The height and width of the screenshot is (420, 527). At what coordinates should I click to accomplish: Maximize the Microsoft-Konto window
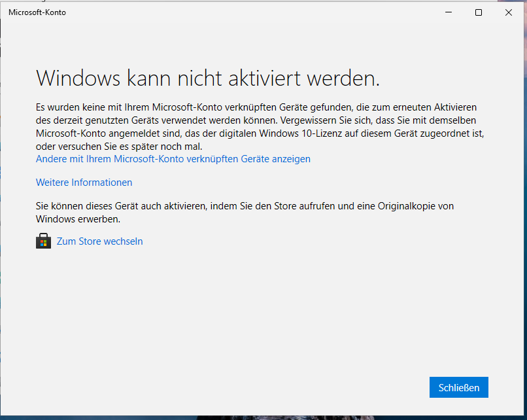coord(479,12)
